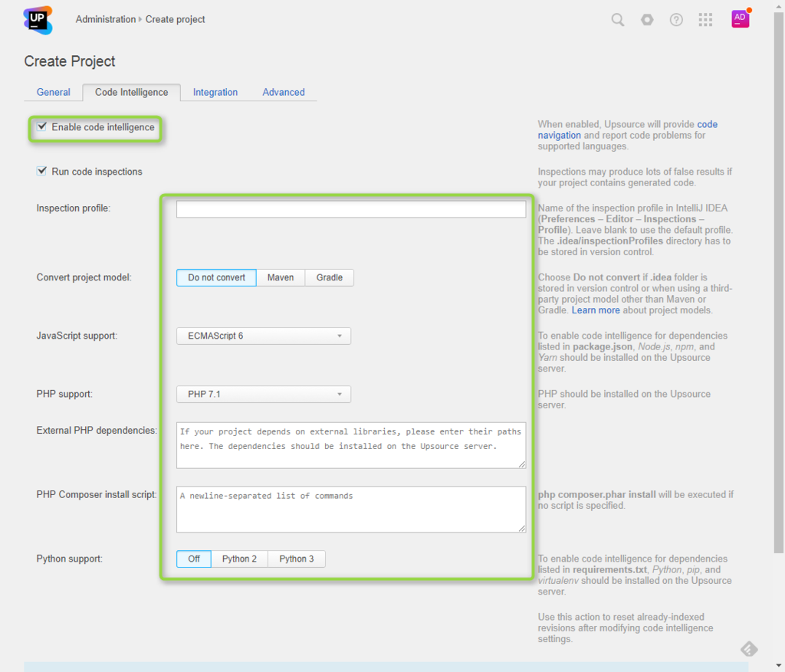This screenshot has height=672, width=785.
Task: Switch to the General tab
Action: 53,92
